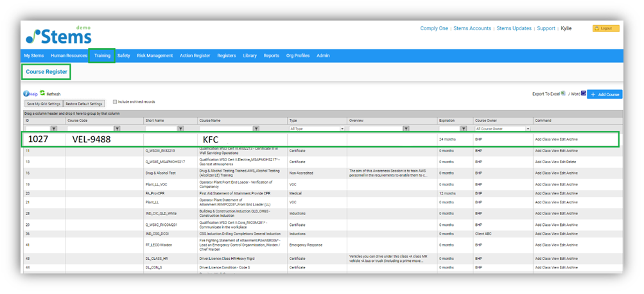The height and width of the screenshot is (294, 644).
Task: Open the Course Name filter funnel icon
Action: (x=256, y=128)
